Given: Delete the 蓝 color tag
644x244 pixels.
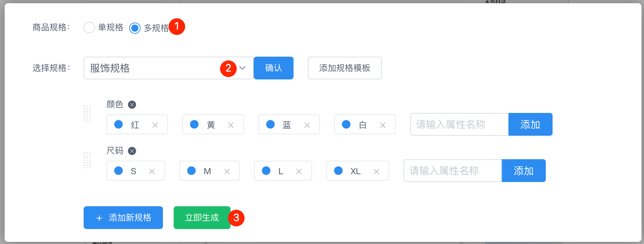Looking at the screenshot, I should coord(307,125).
